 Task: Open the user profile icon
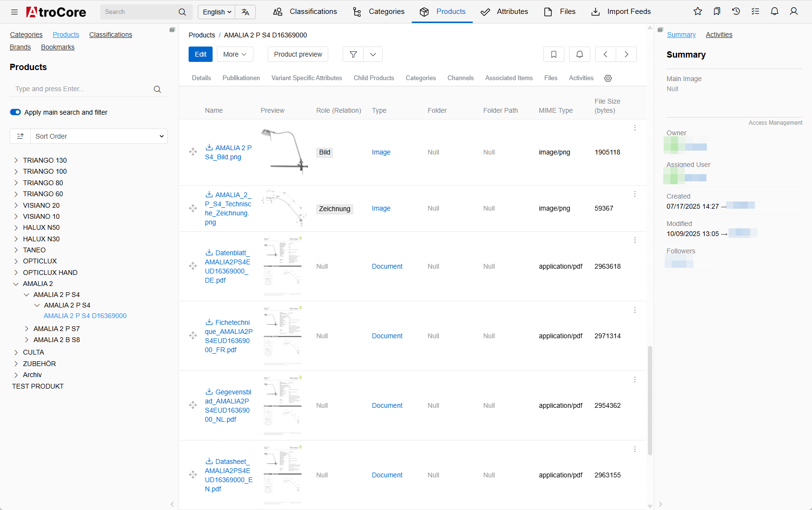click(x=794, y=12)
